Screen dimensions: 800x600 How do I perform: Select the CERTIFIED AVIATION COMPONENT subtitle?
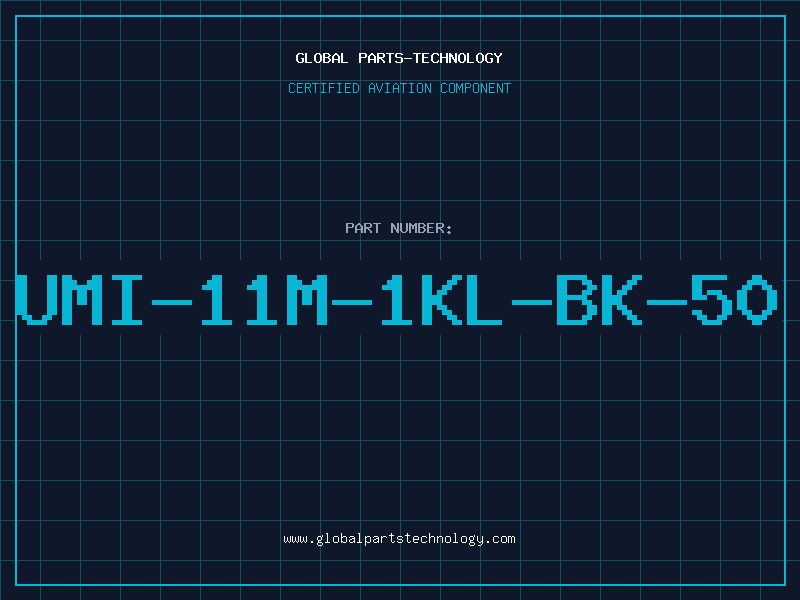click(x=399, y=88)
